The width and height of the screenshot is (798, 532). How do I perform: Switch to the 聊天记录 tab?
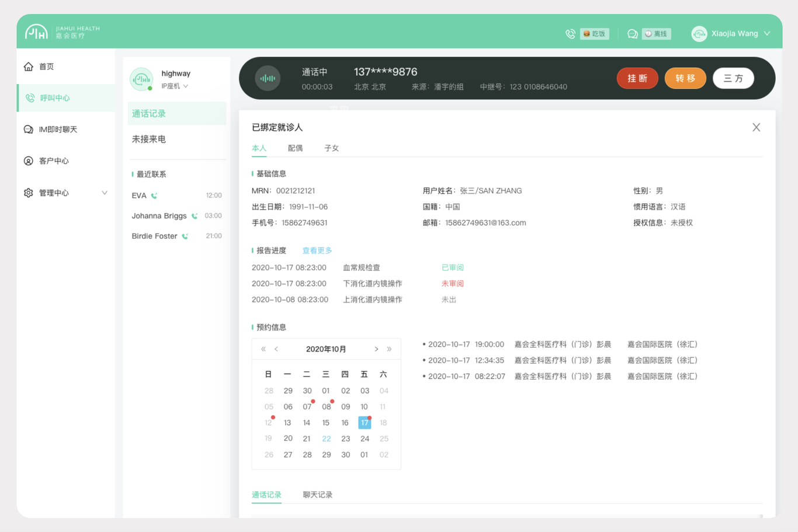pos(318,495)
